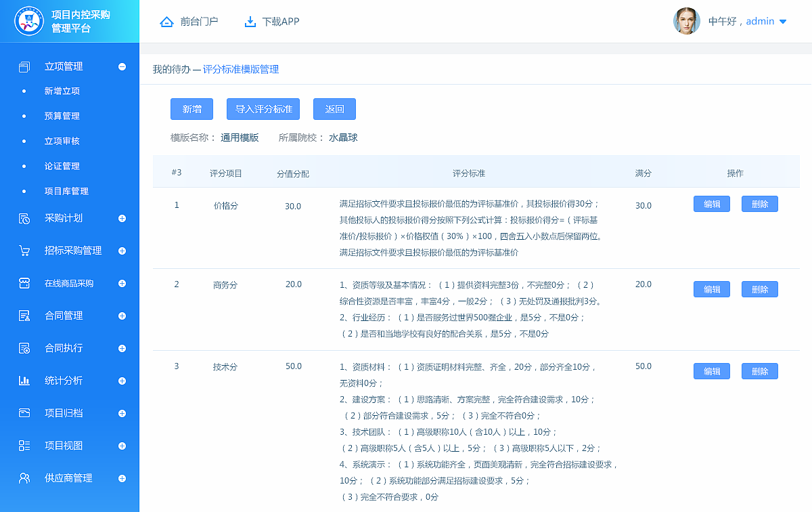
Task: Click the 合同管理 contract icon
Action: [24, 316]
